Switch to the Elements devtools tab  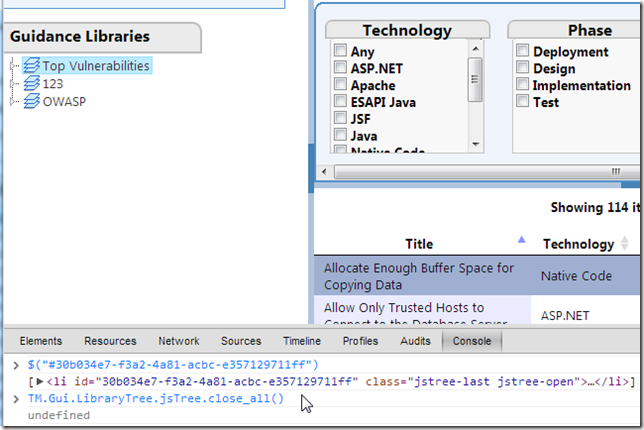coord(40,341)
